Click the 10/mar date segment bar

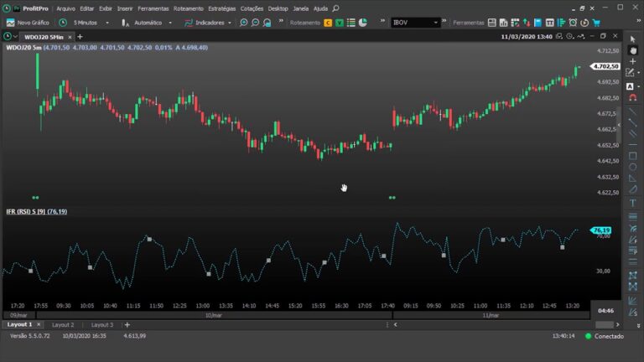click(214, 315)
